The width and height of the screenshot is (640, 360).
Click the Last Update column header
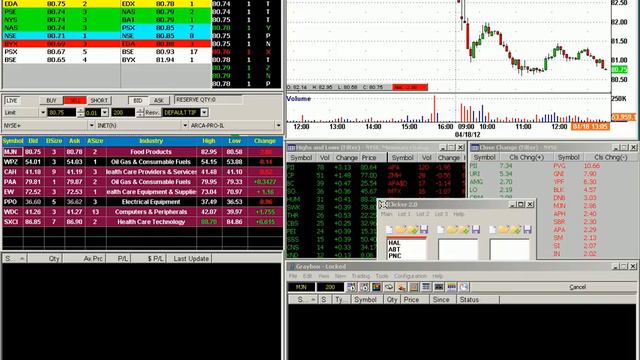[191, 258]
